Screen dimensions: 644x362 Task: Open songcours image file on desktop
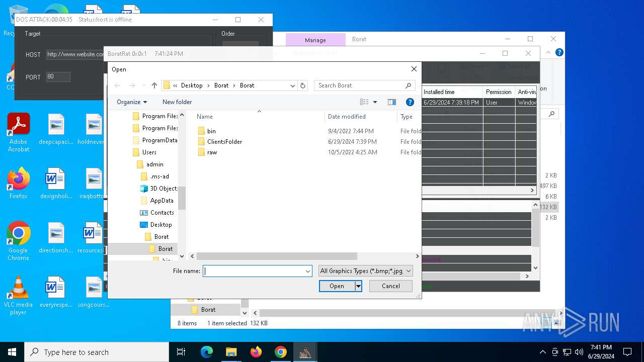pos(94,292)
